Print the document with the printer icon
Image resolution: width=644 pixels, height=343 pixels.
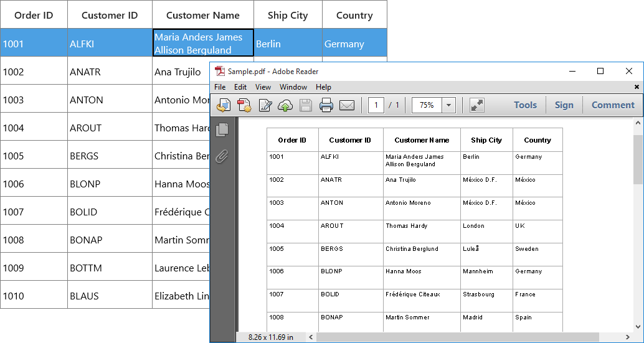tap(326, 105)
